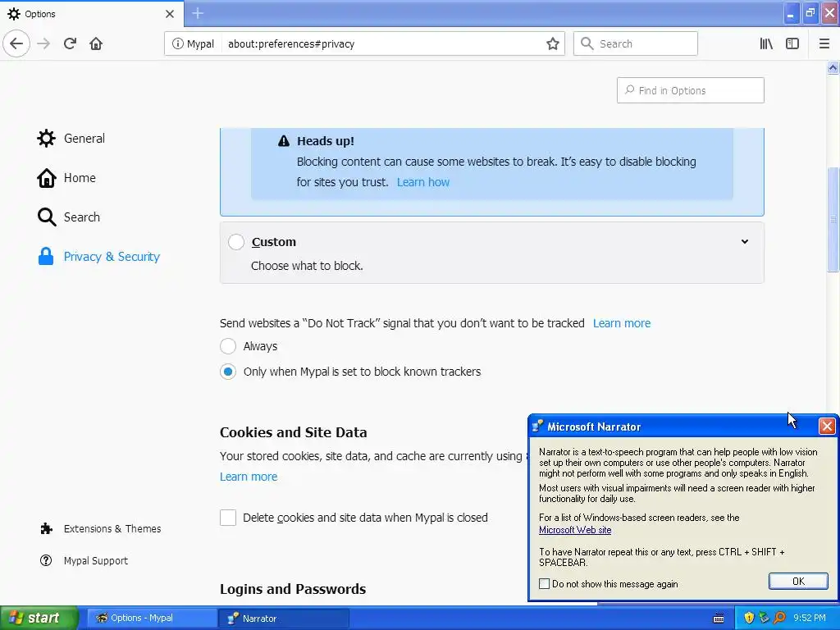Viewport: 840px width, 630px height.
Task: Click the security shield tray icon
Action: coord(749,619)
